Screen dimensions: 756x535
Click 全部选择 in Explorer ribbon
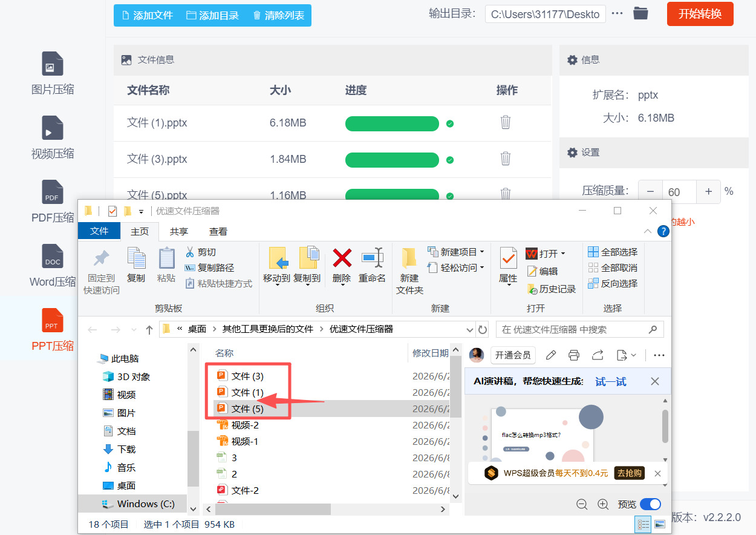pyautogui.click(x=613, y=252)
